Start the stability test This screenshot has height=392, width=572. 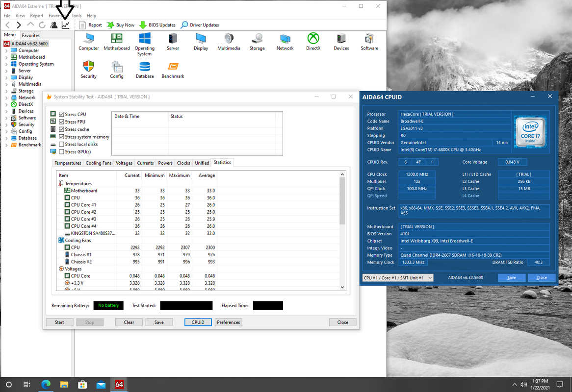[x=59, y=322]
